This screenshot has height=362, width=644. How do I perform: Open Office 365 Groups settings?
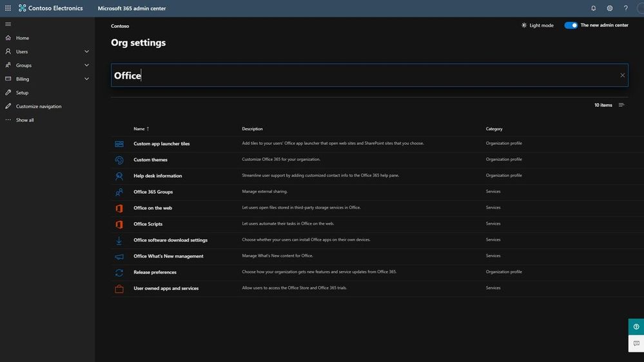click(x=153, y=192)
